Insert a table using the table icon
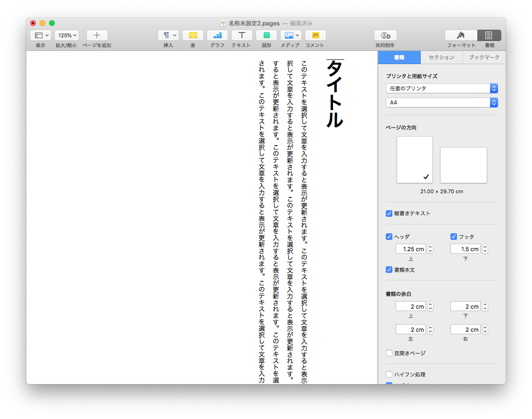 [192, 35]
